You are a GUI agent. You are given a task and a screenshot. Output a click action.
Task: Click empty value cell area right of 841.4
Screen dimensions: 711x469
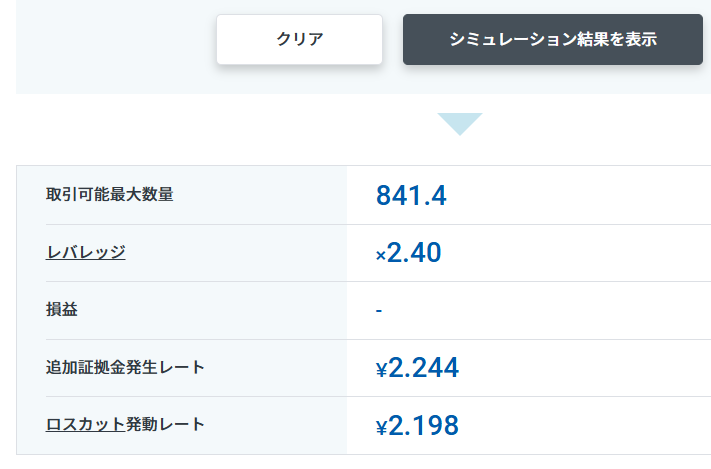point(580,195)
